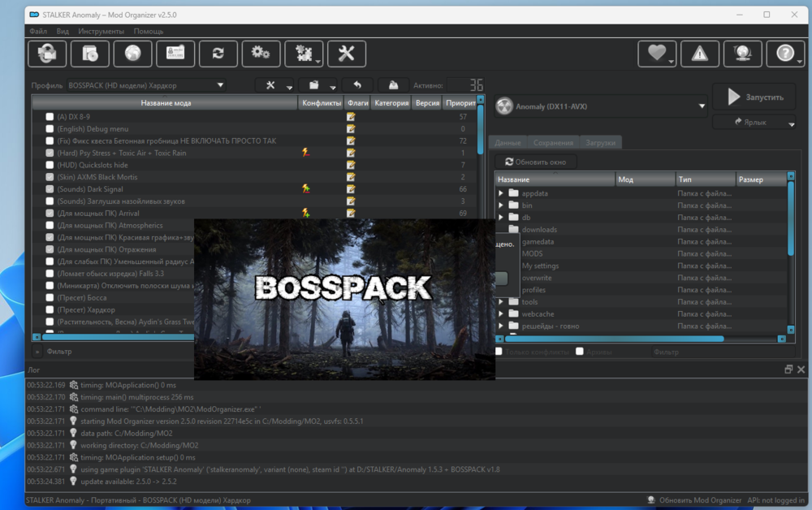Expand the appdata folder in tree
812x510 pixels.
501,193
